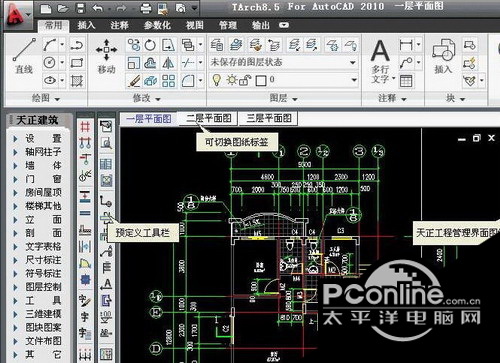Screen dimensions: 500x363
Task: Toggle the layer light bulb on/off
Action: [x=217, y=80]
